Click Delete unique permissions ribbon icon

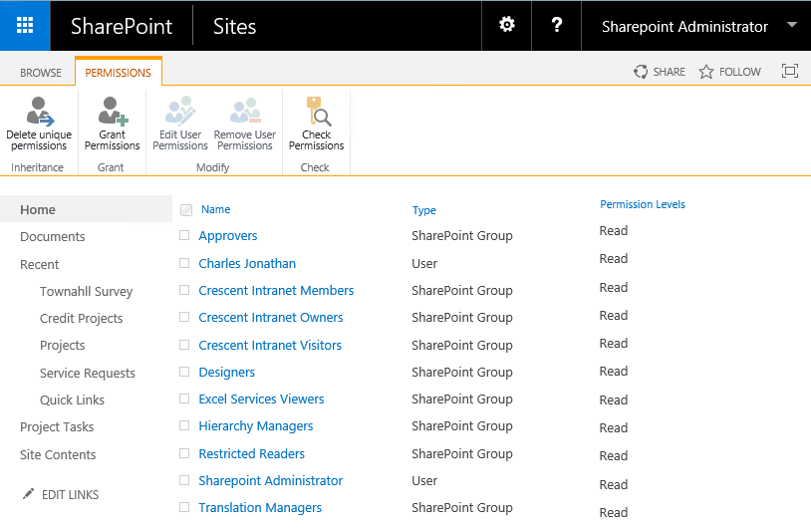click(x=39, y=111)
